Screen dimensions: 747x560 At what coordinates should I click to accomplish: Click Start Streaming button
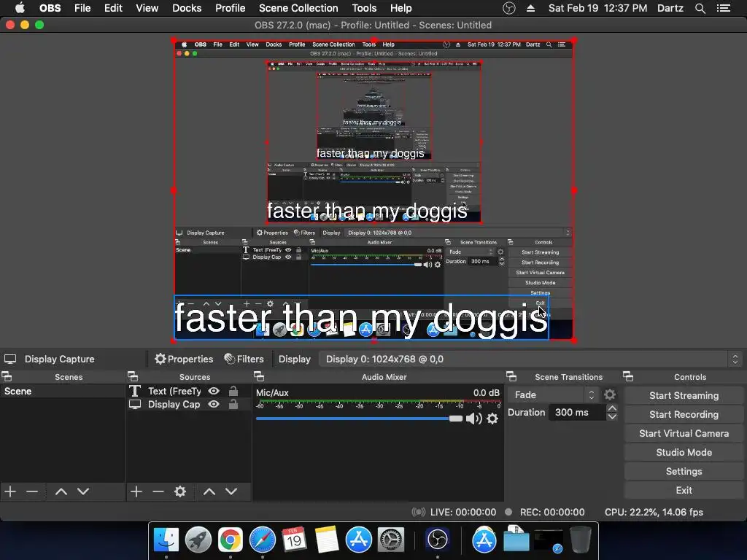point(684,395)
